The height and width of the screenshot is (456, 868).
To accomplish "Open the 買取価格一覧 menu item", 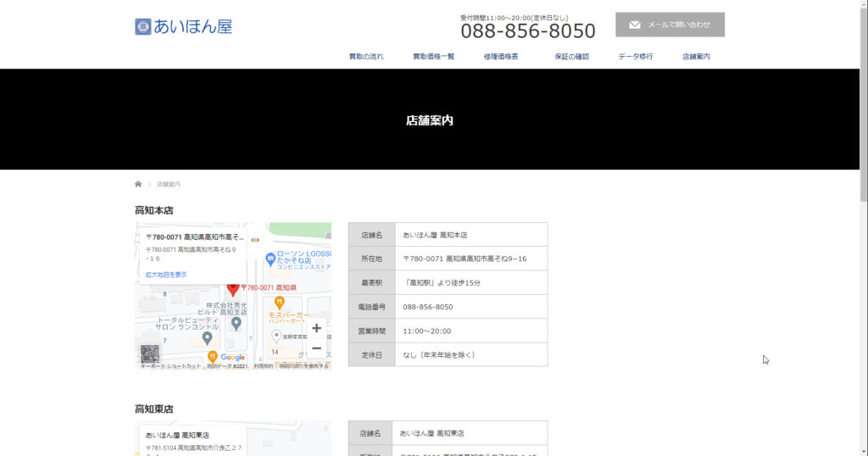I will coord(433,57).
